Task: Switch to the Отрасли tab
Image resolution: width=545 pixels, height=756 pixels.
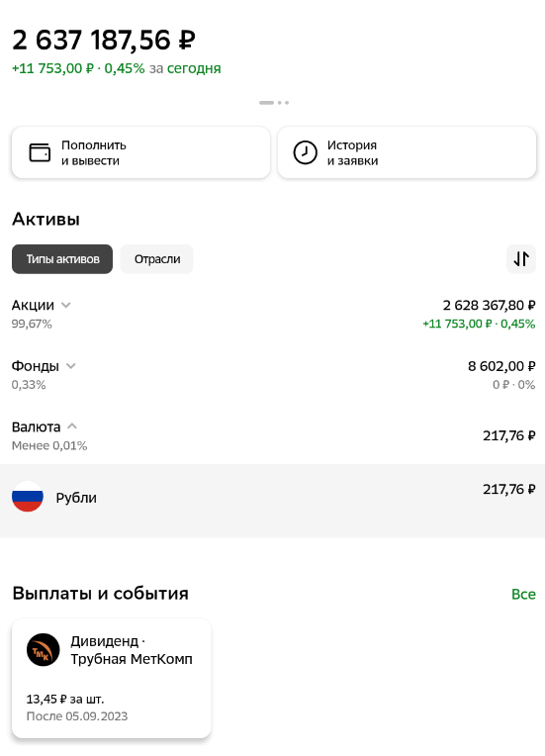Action: tap(156, 259)
